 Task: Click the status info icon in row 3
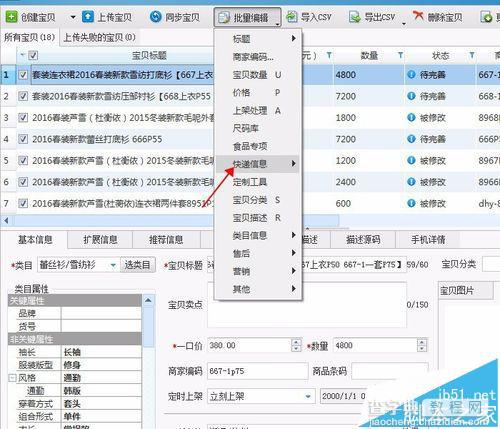click(411, 117)
